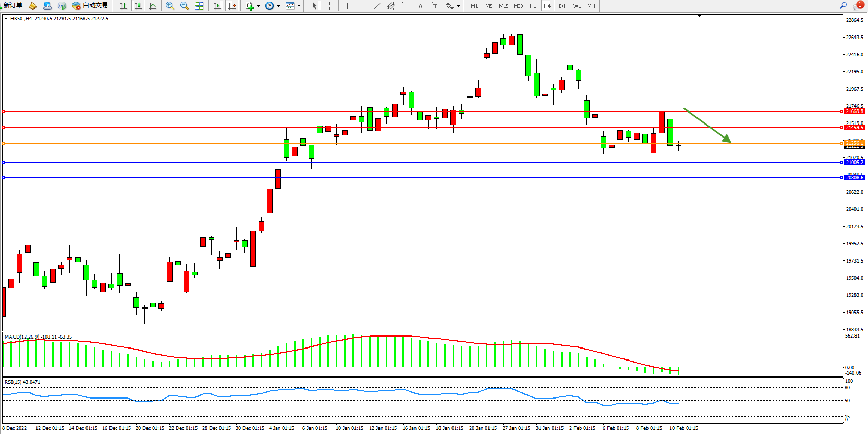The width and height of the screenshot is (868, 435).
Task: Select the Fibonacci retracement tool
Action: pos(406,6)
